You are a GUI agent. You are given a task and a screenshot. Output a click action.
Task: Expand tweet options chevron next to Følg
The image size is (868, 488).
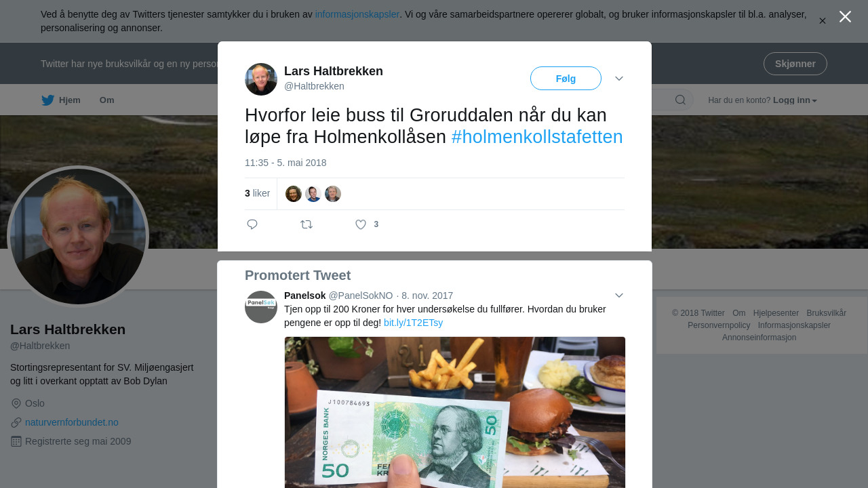619,79
